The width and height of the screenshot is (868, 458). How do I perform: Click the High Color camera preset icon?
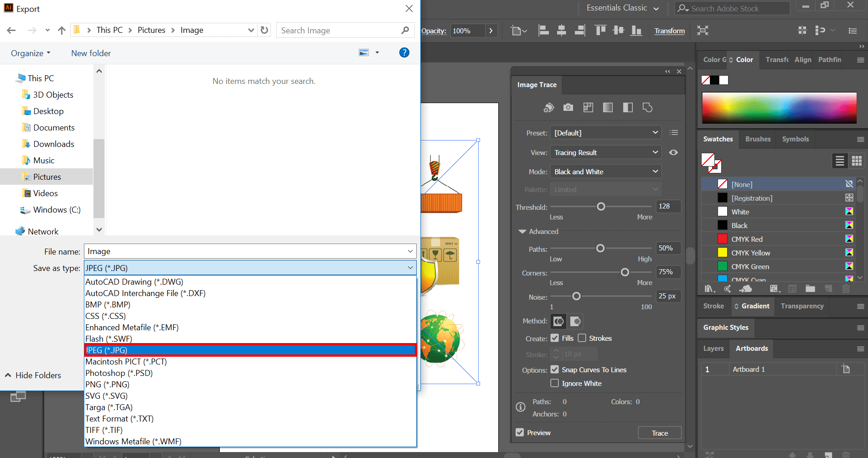click(x=568, y=108)
